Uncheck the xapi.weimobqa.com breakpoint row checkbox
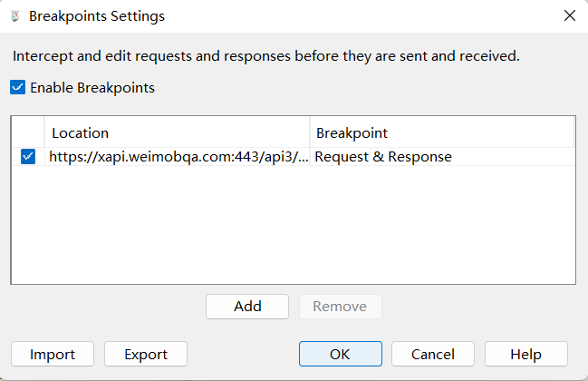This screenshot has height=381, width=588. pyautogui.click(x=28, y=157)
